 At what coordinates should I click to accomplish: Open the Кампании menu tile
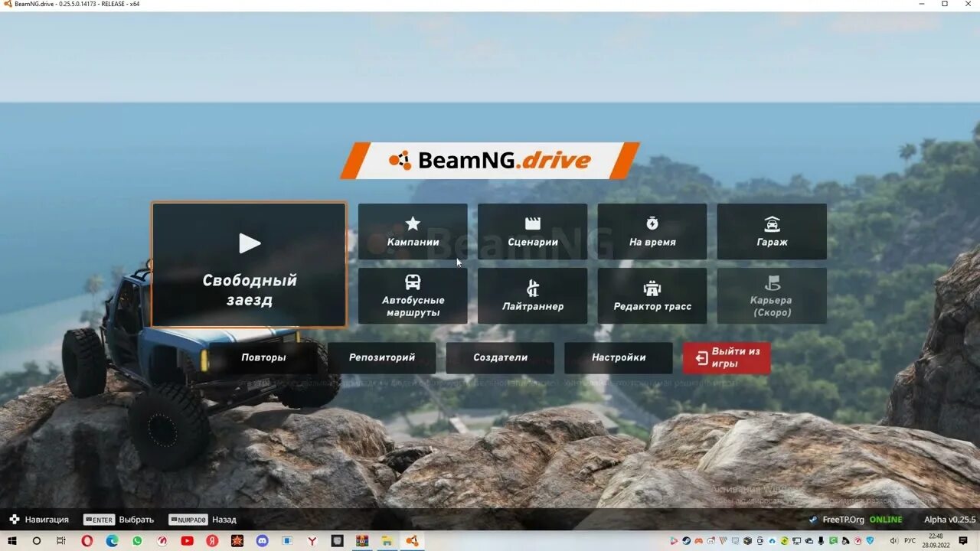point(413,232)
